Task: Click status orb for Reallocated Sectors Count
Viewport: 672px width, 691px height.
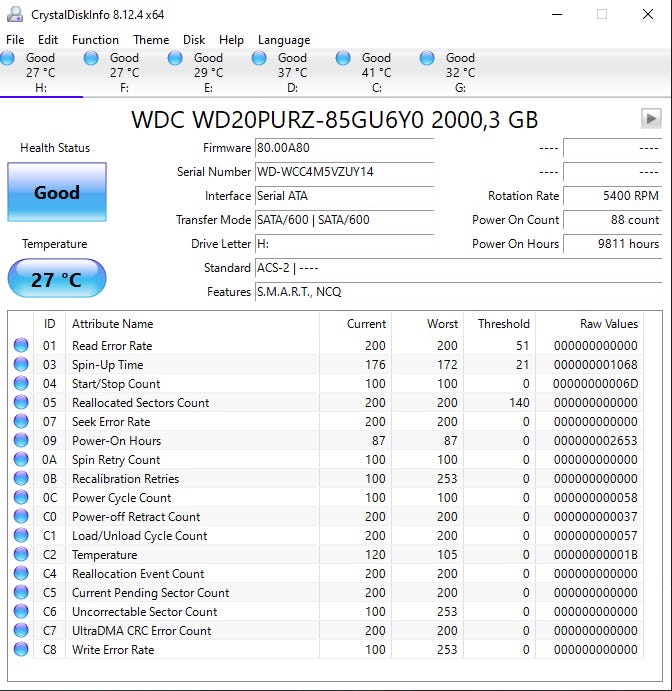Action: pyautogui.click(x=21, y=402)
